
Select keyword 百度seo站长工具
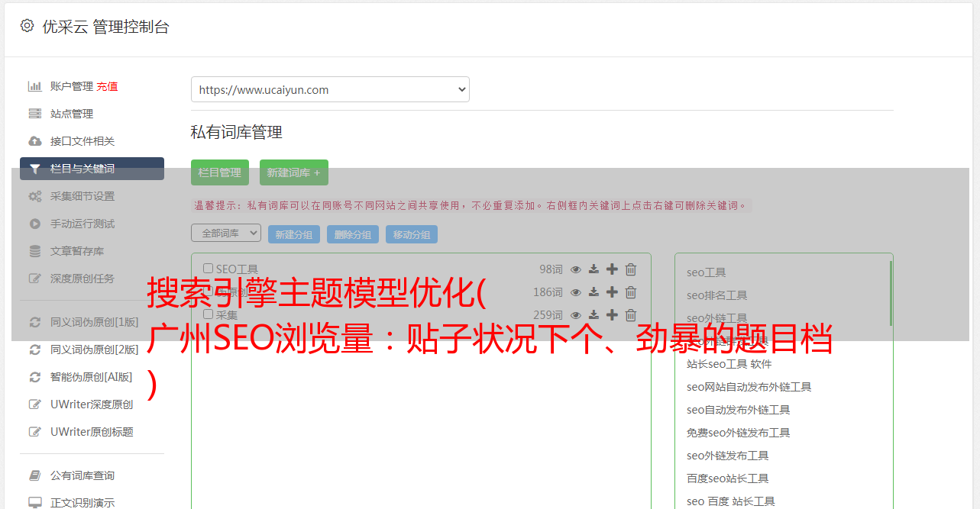pyautogui.click(x=727, y=478)
